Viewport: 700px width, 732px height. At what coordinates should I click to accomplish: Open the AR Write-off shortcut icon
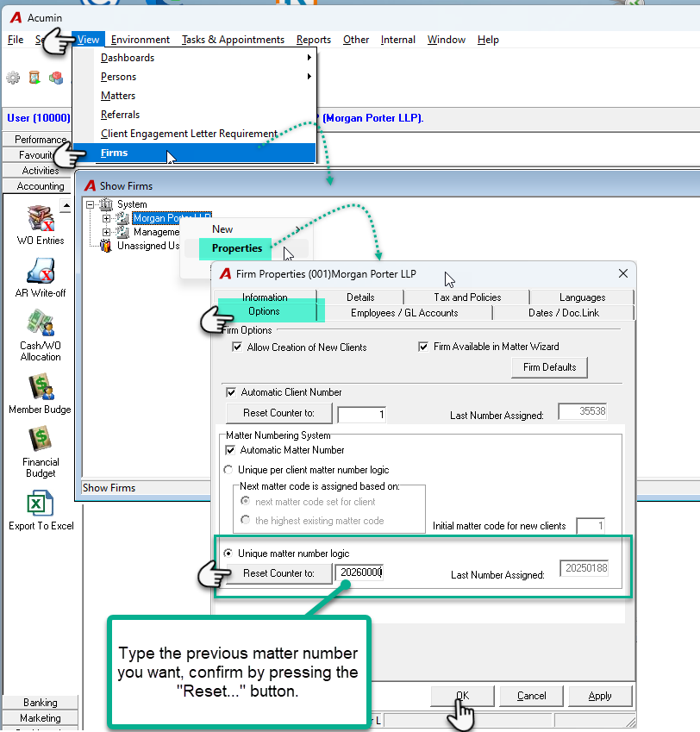click(x=41, y=271)
